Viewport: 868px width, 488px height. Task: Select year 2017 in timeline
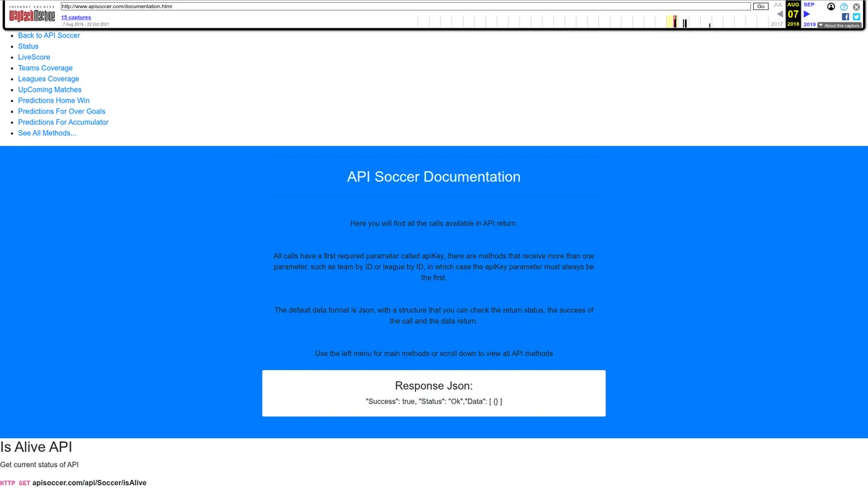[777, 24]
